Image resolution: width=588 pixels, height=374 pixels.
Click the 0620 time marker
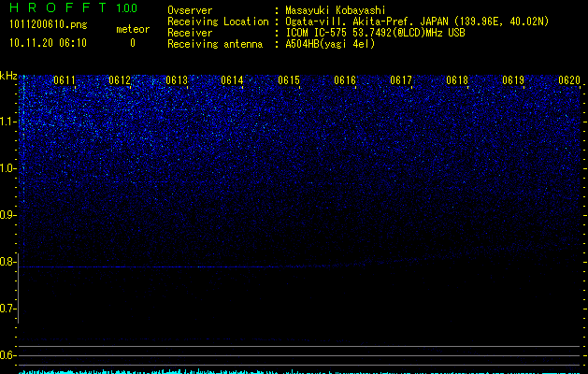(569, 80)
